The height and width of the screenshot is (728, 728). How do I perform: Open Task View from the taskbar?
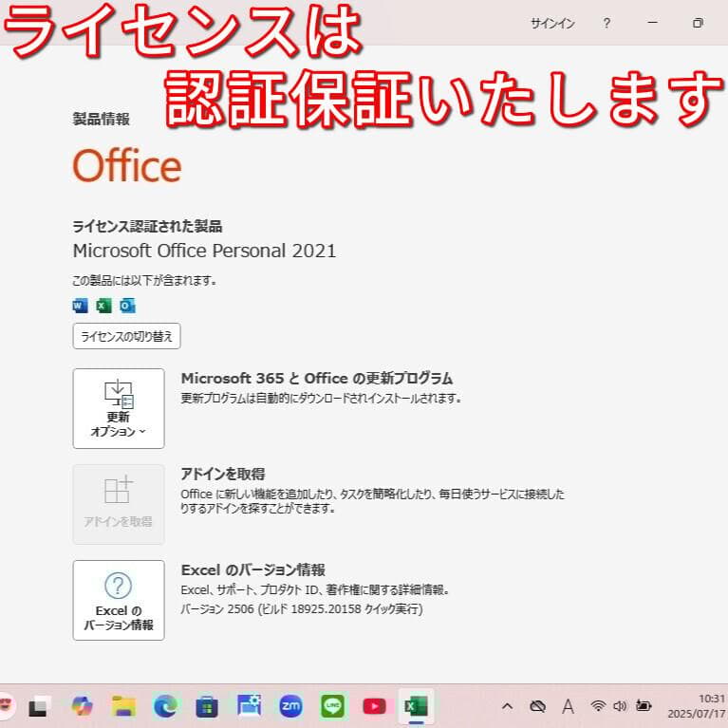pyautogui.click(x=38, y=707)
